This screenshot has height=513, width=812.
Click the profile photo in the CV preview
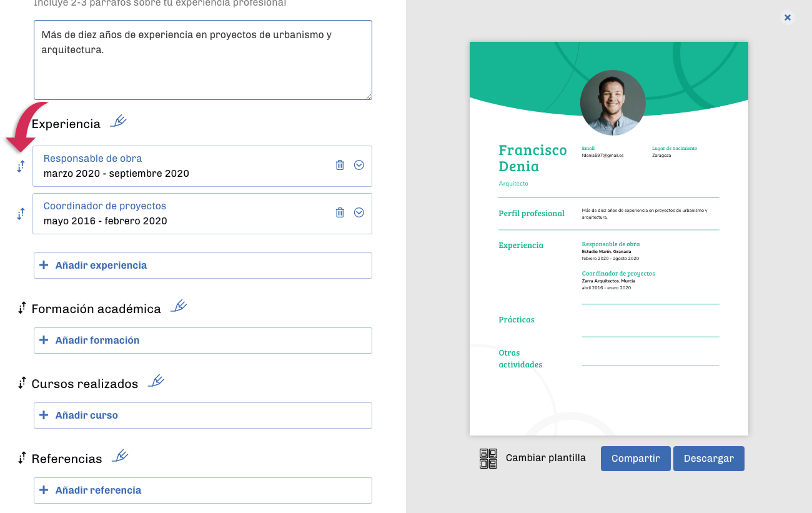pos(613,102)
